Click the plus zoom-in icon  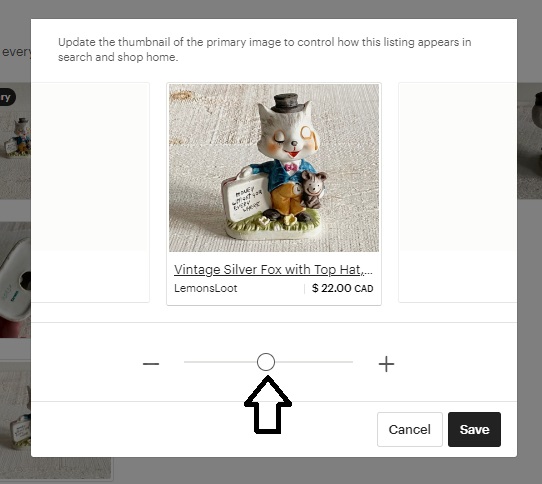point(386,364)
